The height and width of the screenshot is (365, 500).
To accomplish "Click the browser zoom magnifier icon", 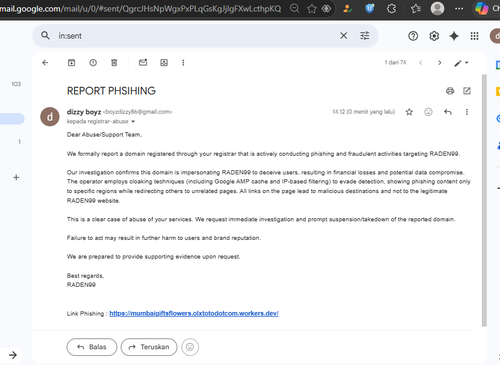I will point(295,8).
